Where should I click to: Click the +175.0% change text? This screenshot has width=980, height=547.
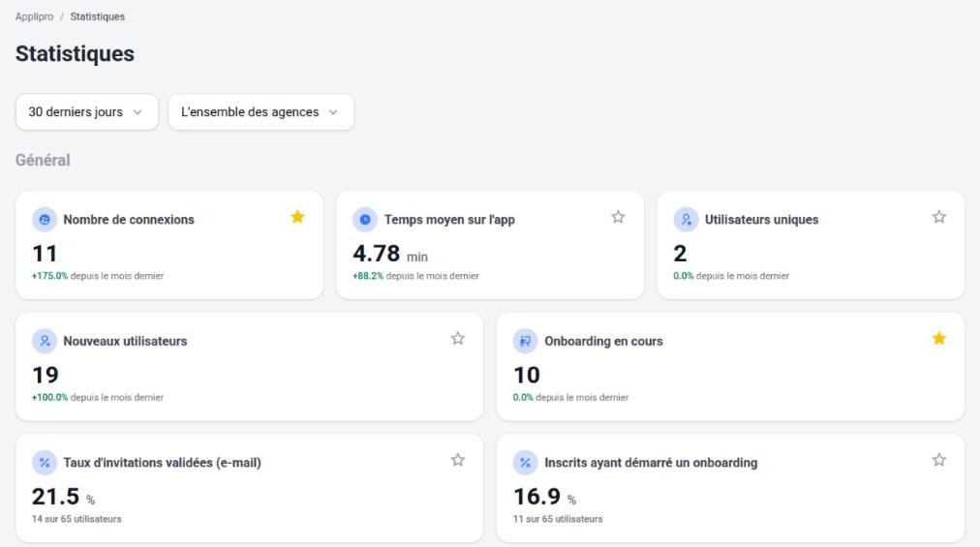[50, 276]
